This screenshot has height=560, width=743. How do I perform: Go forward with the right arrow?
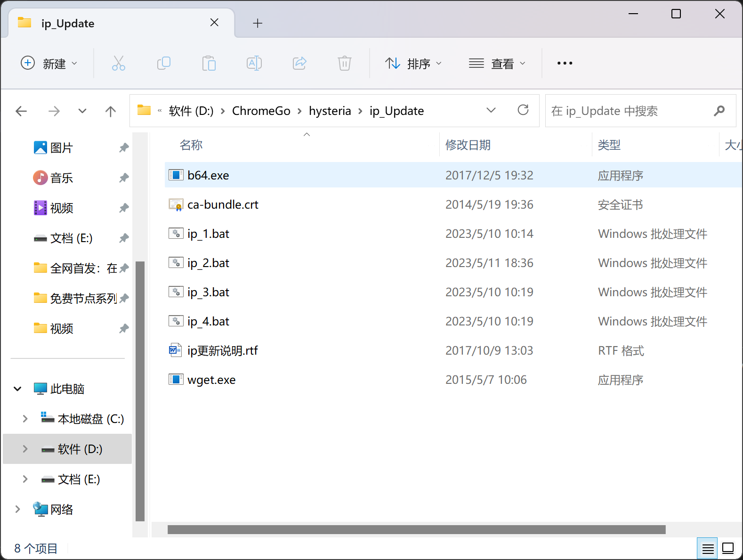(x=54, y=111)
